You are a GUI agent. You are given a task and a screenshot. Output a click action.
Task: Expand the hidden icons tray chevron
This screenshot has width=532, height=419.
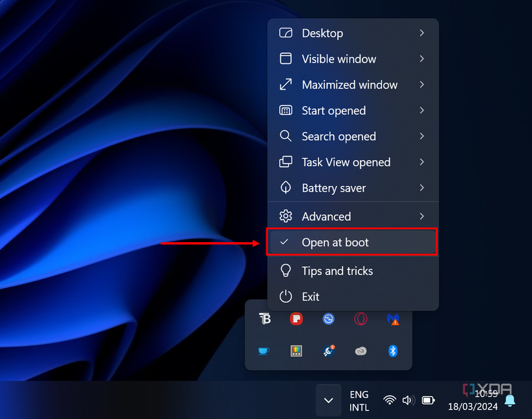pyautogui.click(x=328, y=400)
